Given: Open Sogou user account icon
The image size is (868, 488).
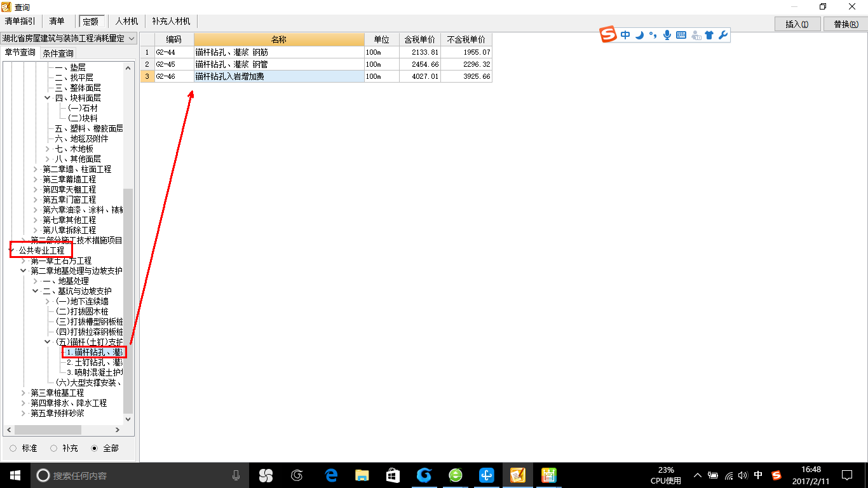Looking at the screenshot, I should click(696, 35).
